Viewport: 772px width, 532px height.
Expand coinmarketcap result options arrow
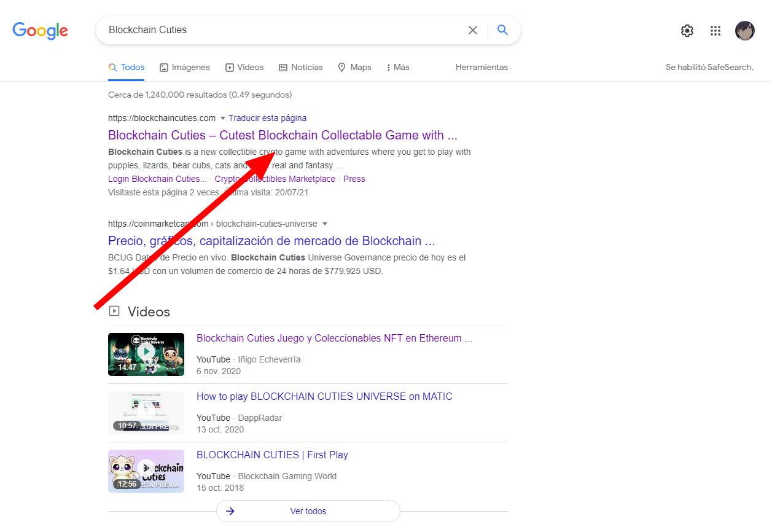point(325,224)
